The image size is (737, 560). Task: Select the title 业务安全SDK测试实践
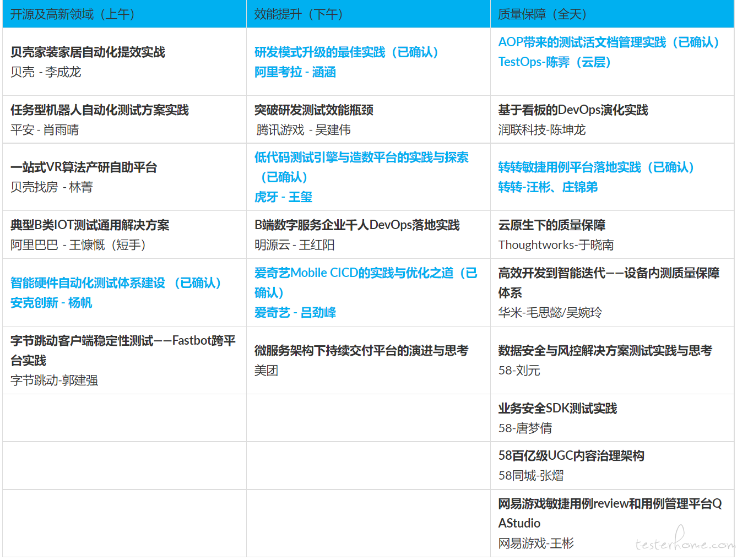click(557, 409)
